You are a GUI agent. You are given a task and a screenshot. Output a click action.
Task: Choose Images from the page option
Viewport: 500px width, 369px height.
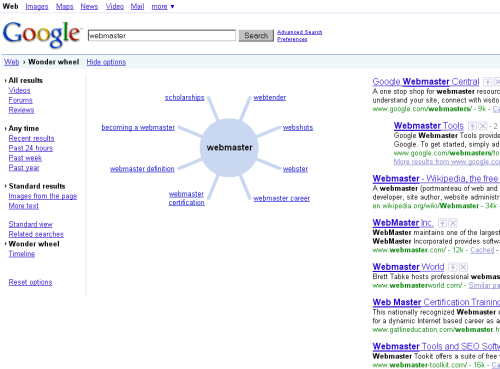pyautogui.click(x=43, y=196)
